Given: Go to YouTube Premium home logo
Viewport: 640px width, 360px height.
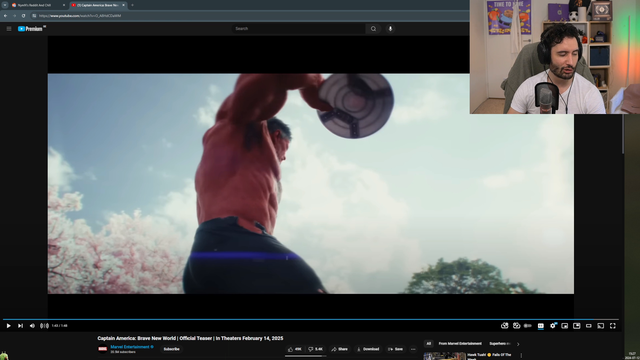Looking at the screenshot, I should (x=31, y=29).
